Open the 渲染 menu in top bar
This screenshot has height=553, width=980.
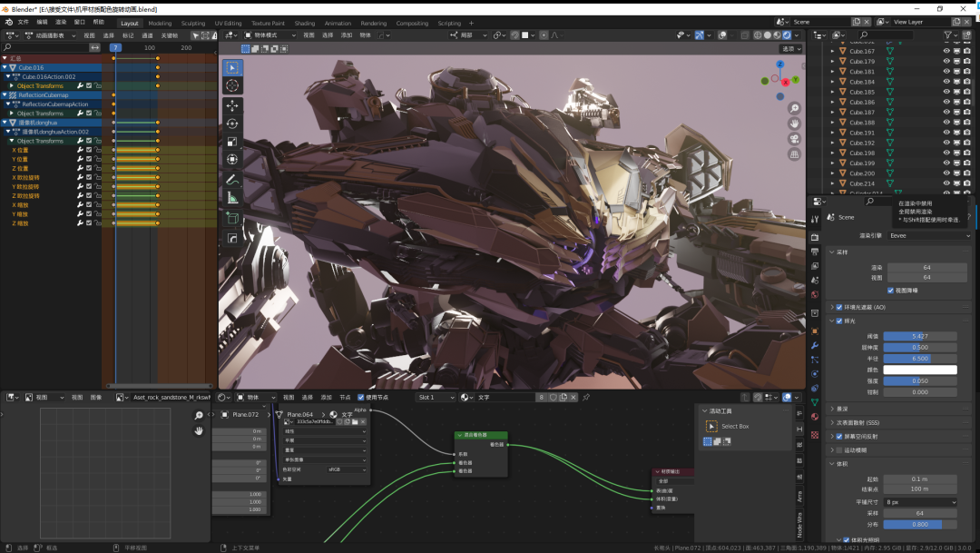[61, 22]
